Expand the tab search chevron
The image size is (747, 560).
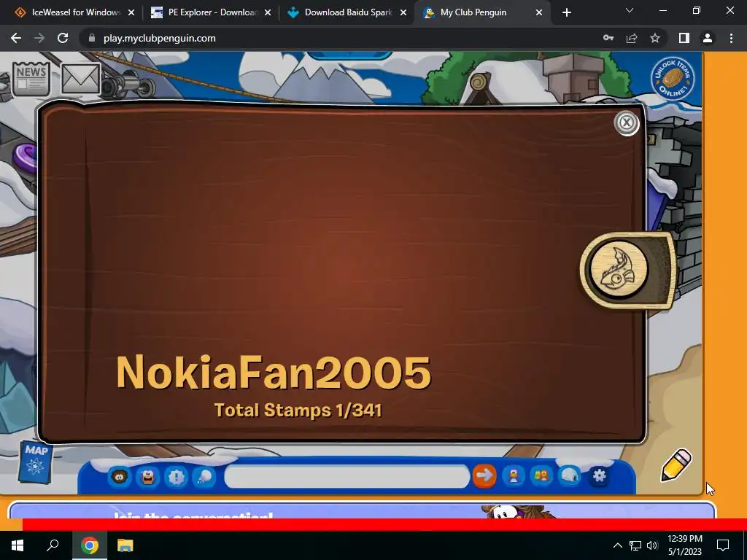[630, 10]
